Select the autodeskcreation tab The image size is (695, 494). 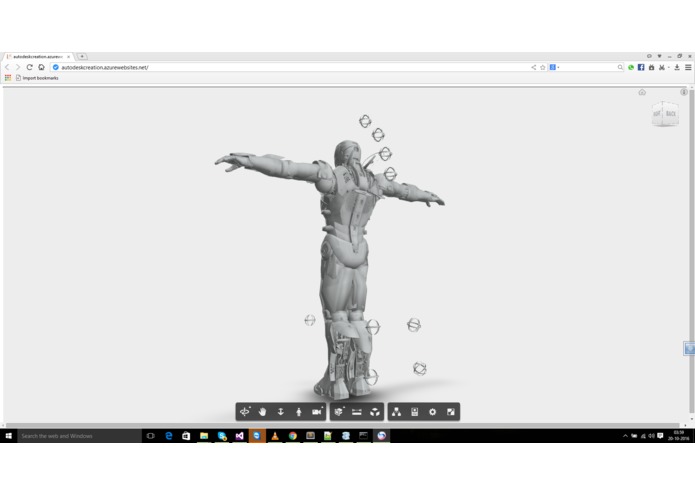[37, 57]
